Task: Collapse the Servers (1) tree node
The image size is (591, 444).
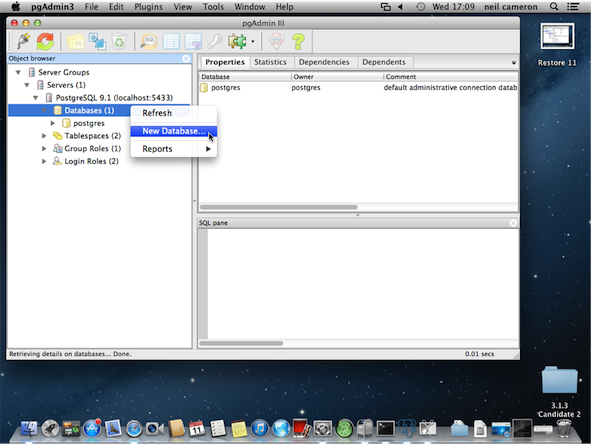Action: point(27,85)
